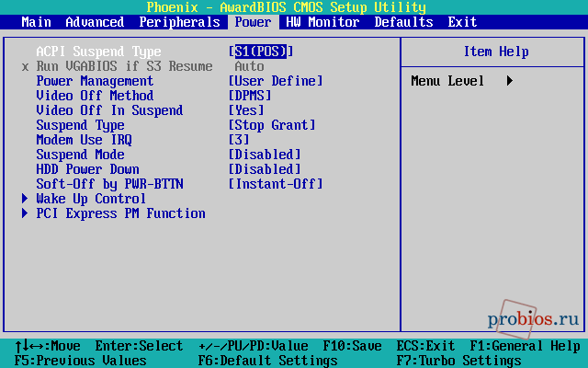This screenshot has width=588, height=368.
Task: Change the Stop Grant value
Action: point(272,125)
